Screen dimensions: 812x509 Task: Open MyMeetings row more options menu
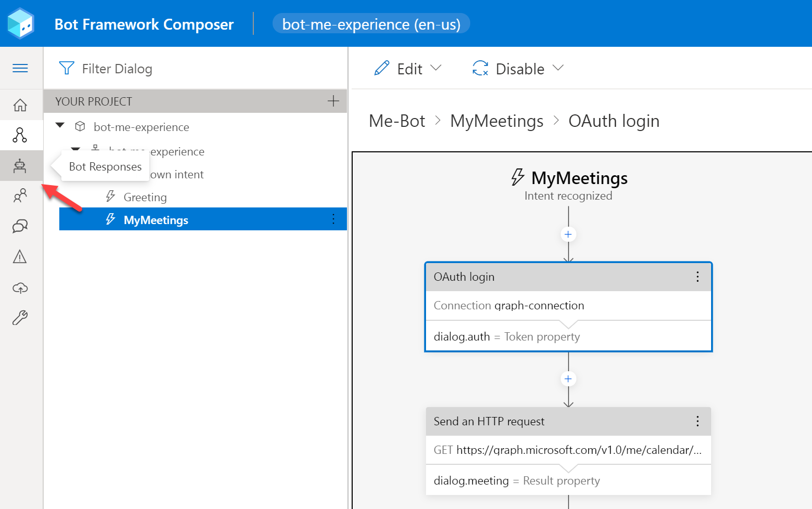(333, 219)
